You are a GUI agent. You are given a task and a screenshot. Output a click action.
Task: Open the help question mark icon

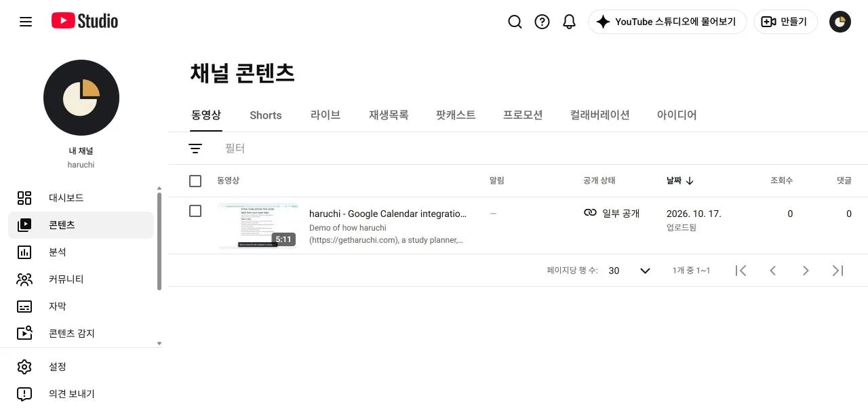pyautogui.click(x=542, y=22)
